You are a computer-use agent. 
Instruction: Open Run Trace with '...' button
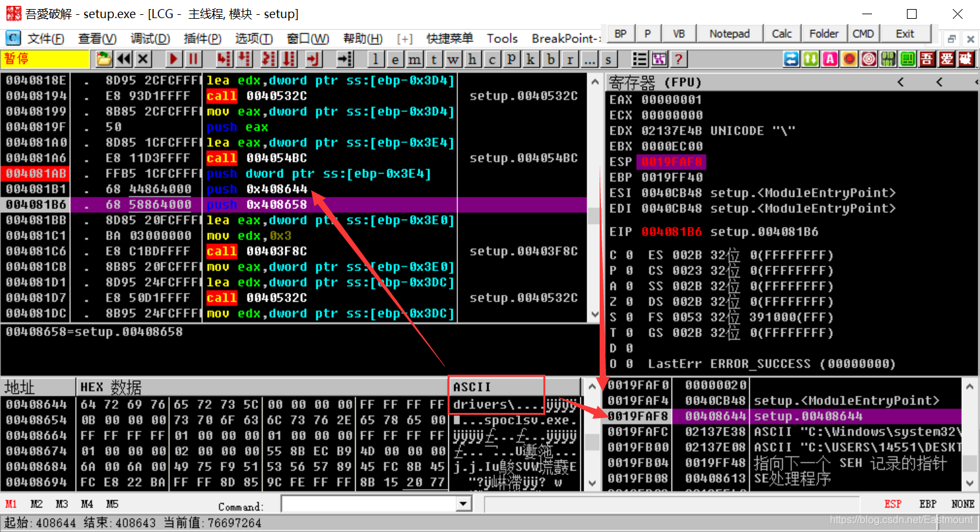point(589,60)
